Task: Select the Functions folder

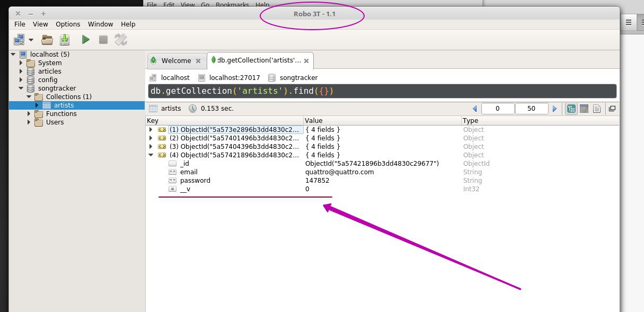Action: point(61,113)
